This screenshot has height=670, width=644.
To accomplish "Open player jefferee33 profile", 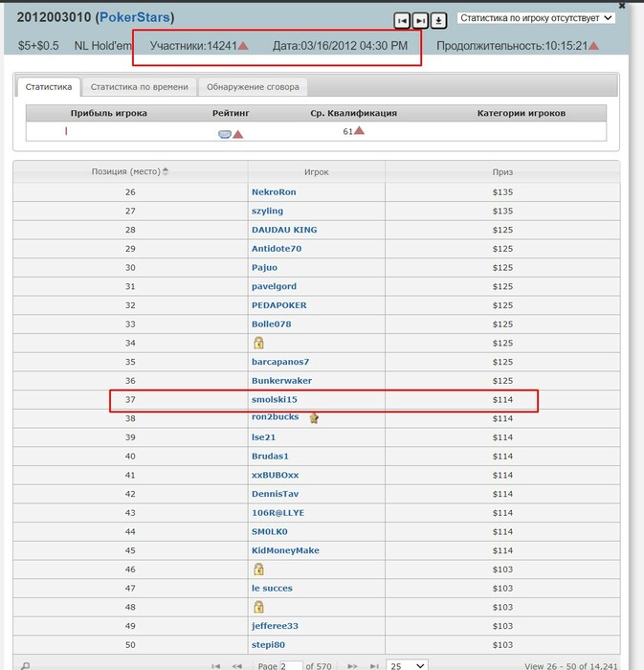I will (x=275, y=626).
